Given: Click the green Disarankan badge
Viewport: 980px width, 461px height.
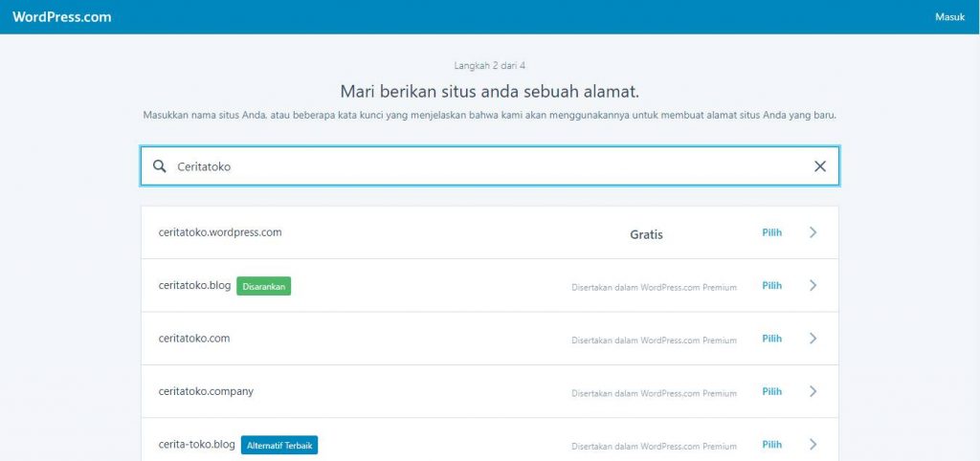Looking at the screenshot, I should [x=264, y=286].
